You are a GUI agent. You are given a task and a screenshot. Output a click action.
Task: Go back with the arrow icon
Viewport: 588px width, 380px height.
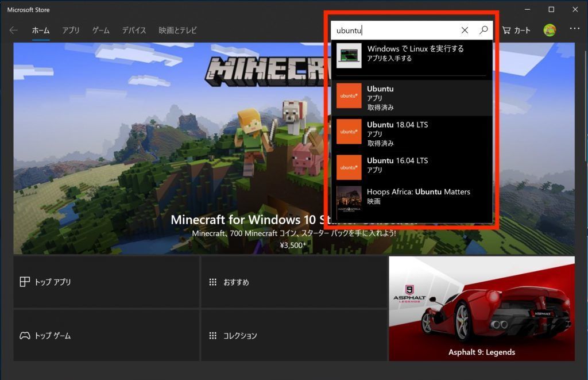[14, 30]
